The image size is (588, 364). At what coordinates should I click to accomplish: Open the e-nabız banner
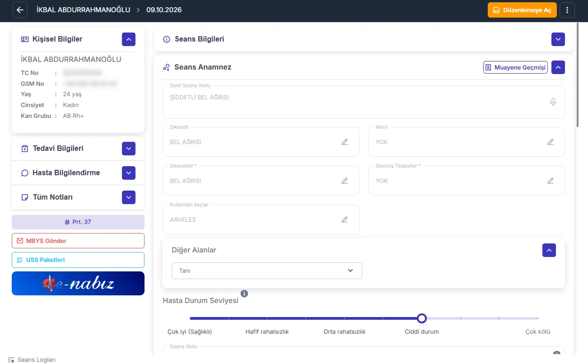[78, 283]
